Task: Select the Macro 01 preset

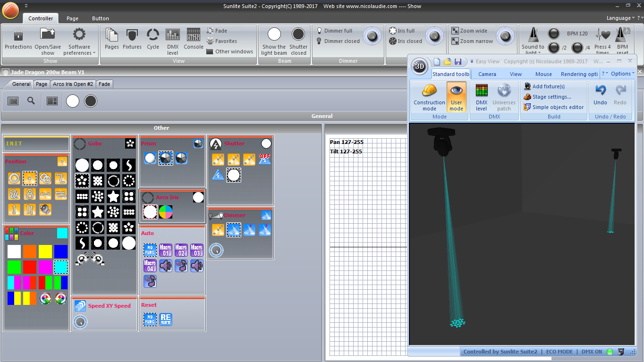Action: click(166, 250)
